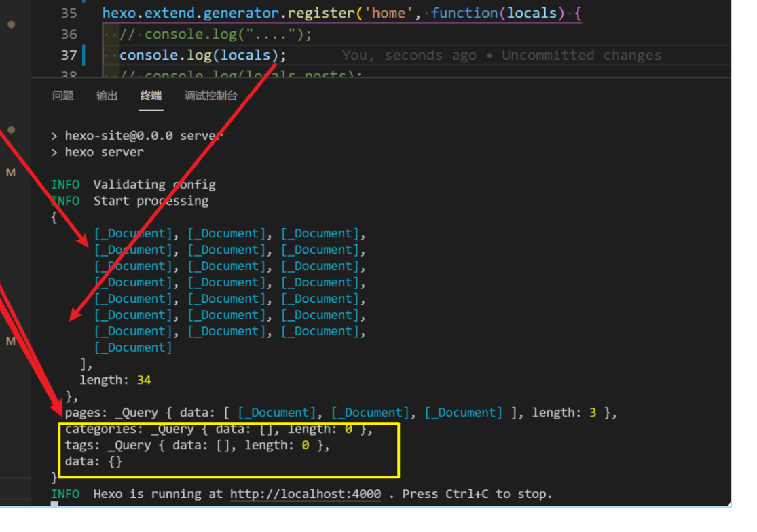Click the 'Start processing' log line

click(x=151, y=201)
